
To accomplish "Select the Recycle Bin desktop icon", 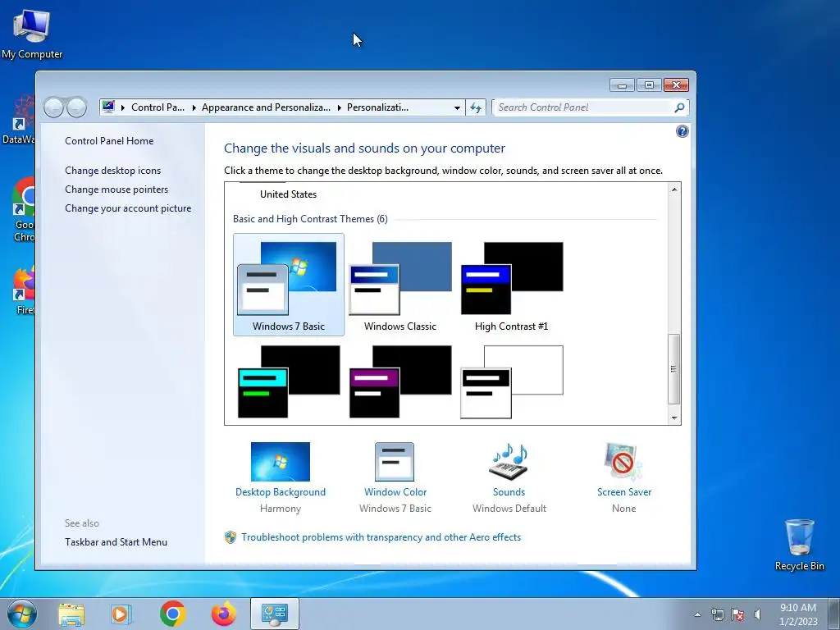I will [x=799, y=545].
